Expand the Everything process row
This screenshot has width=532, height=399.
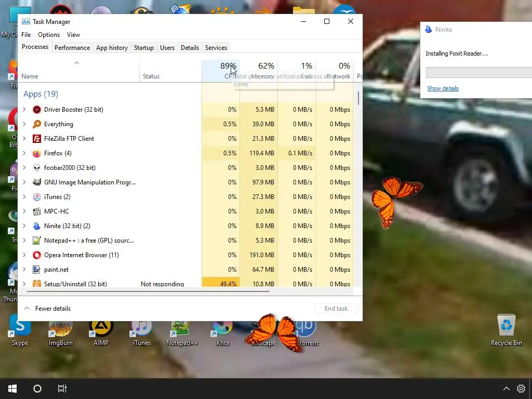point(24,124)
